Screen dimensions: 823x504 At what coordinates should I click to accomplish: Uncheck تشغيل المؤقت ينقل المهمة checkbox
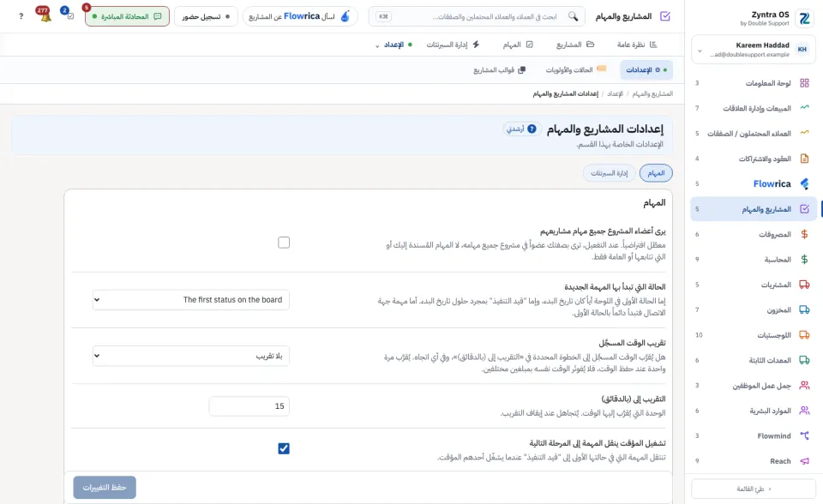(x=284, y=448)
